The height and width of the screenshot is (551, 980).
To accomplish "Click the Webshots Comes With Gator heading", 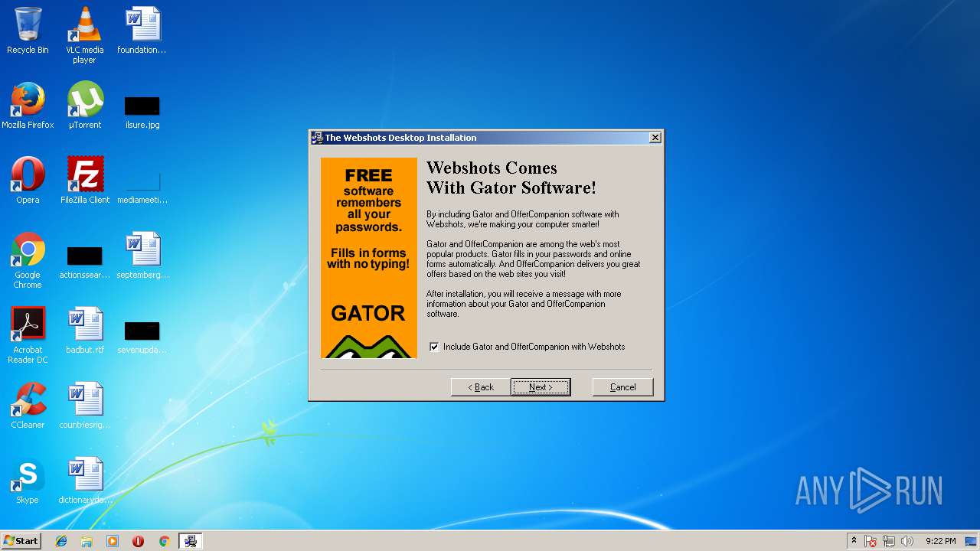I will coord(511,178).
